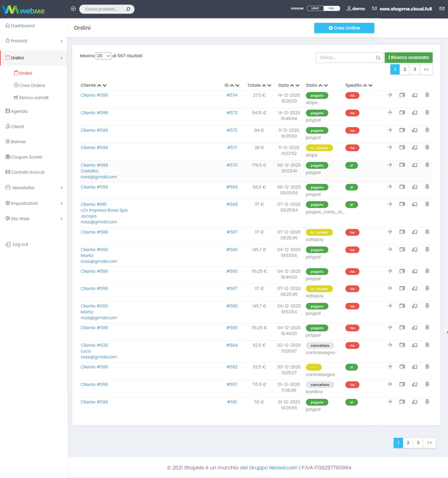The height and width of the screenshot is (478, 448).
Task: Click the shipping truck icon for order #572
Action: [x=415, y=130]
